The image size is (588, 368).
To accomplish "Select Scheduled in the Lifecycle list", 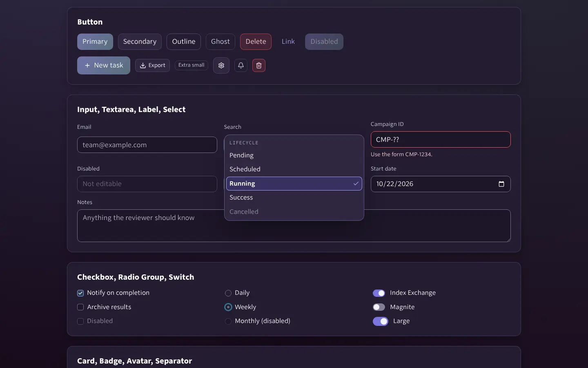I will coord(294,169).
